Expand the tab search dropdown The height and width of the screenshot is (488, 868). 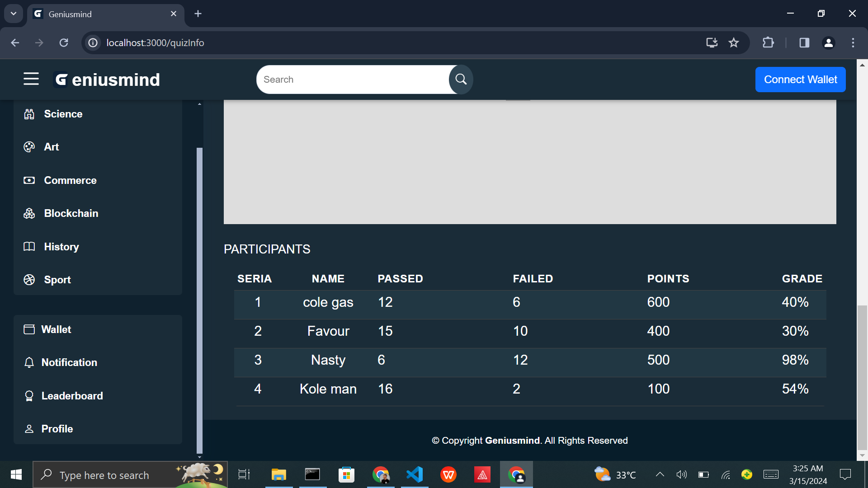14,14
